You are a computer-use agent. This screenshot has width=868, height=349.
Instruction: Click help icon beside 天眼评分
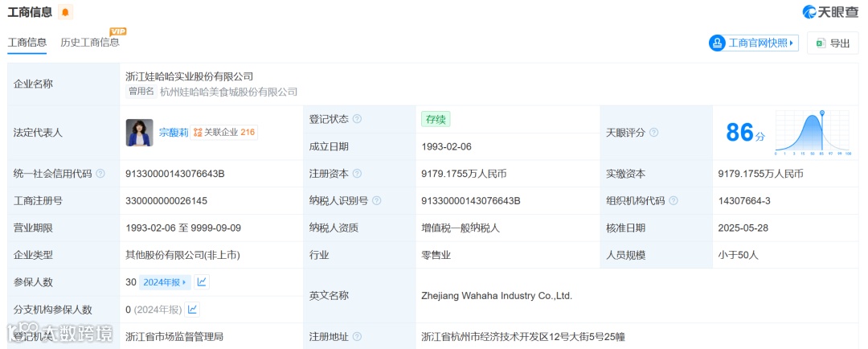pos(653,133)
